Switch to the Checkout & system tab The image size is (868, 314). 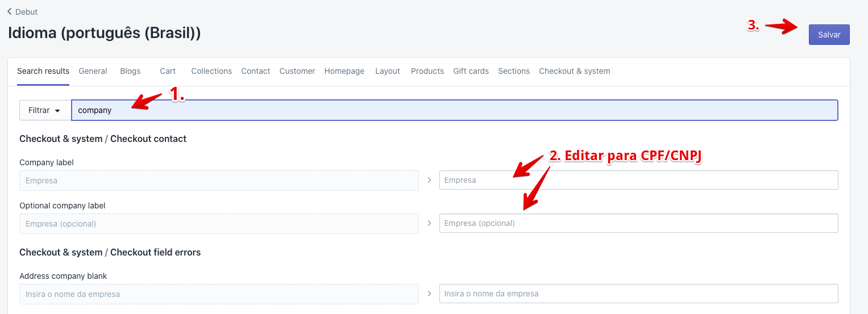(x=574, y=71)
